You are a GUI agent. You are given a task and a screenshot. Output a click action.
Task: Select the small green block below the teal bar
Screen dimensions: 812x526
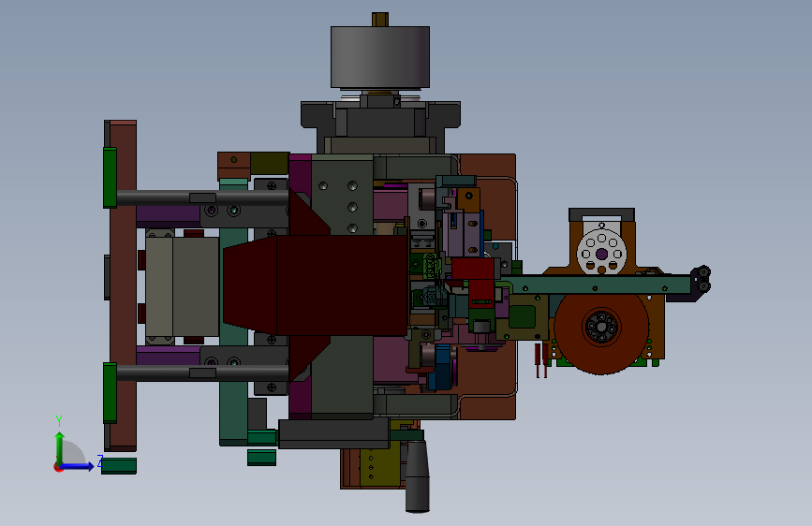click(261, 458)
